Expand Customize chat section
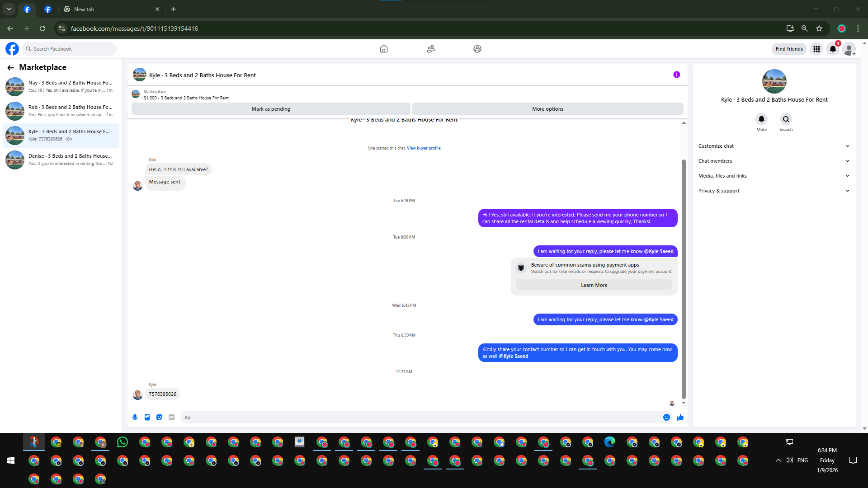 click(774, 146)
